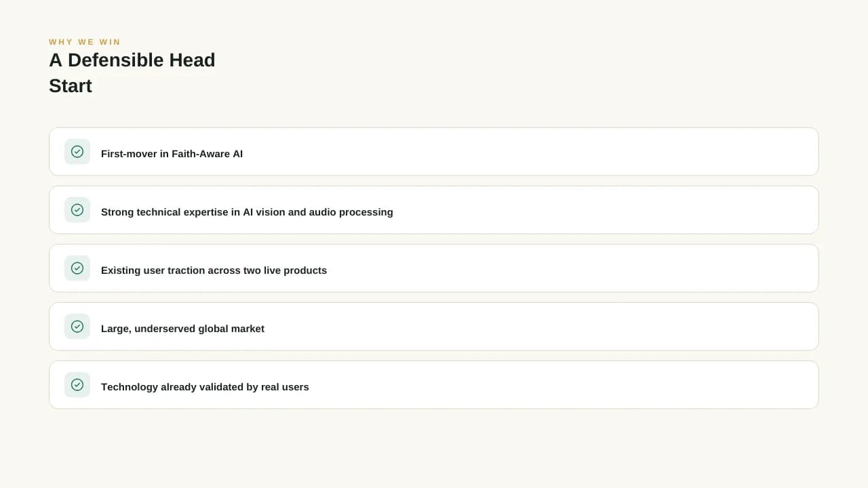Click the checkmark icon beside Large, underserved global market
868x488 pixels.
(x=77, y=327)
